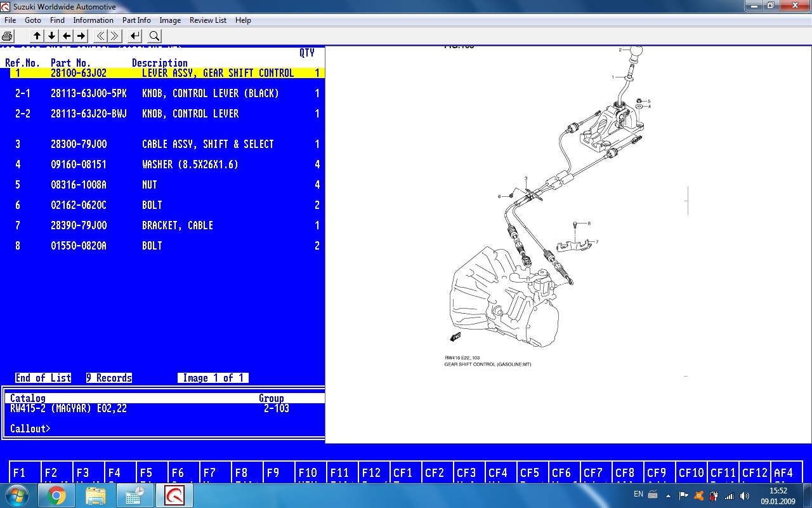Open the Review List menu
The image size is (812, 508).
(207, 20)
